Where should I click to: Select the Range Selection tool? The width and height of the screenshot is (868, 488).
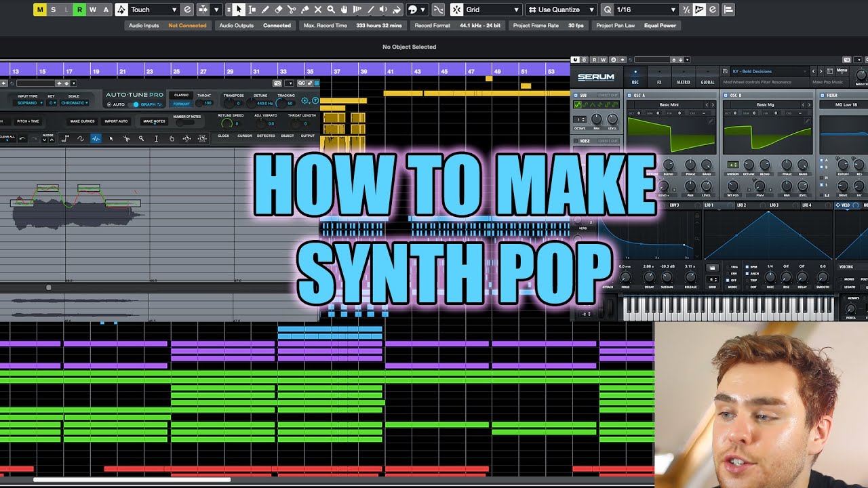click(252, 9)
